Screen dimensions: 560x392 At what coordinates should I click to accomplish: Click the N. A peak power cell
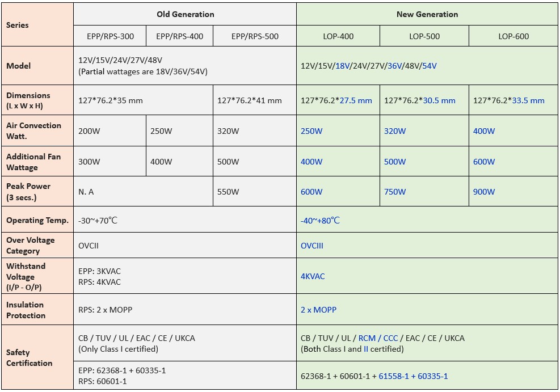(86, 192)
